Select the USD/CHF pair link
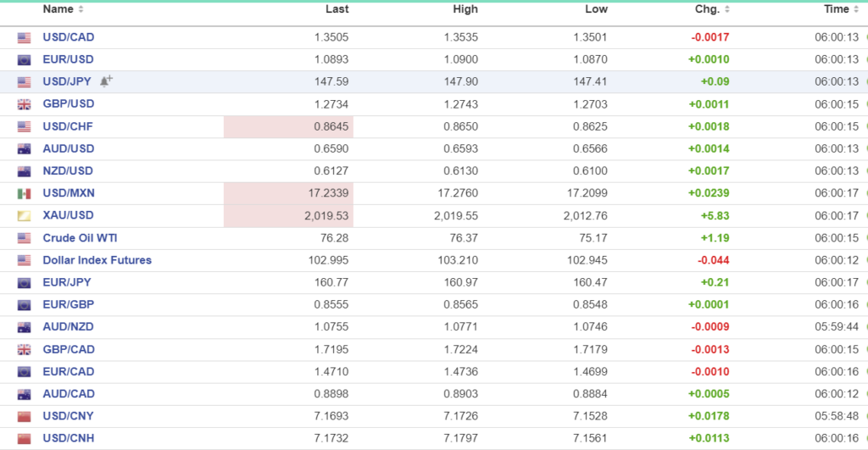Image resolution: width=868 pixels, height=450 pixels. point(68,126)
